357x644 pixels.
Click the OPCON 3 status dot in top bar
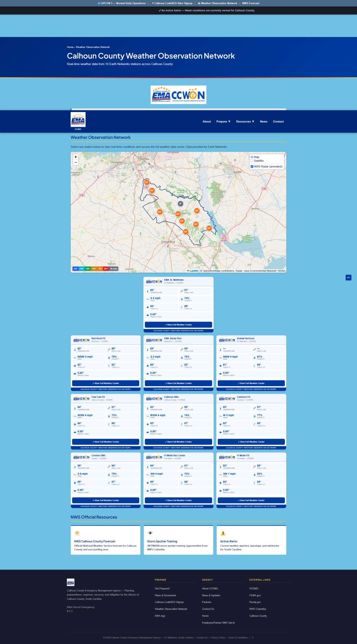click(x=99, y=3)
